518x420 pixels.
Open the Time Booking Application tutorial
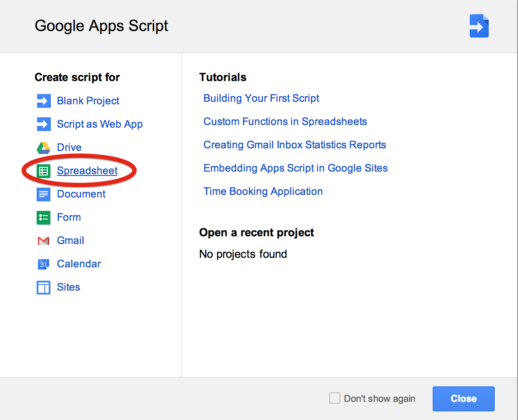(263, 191)
